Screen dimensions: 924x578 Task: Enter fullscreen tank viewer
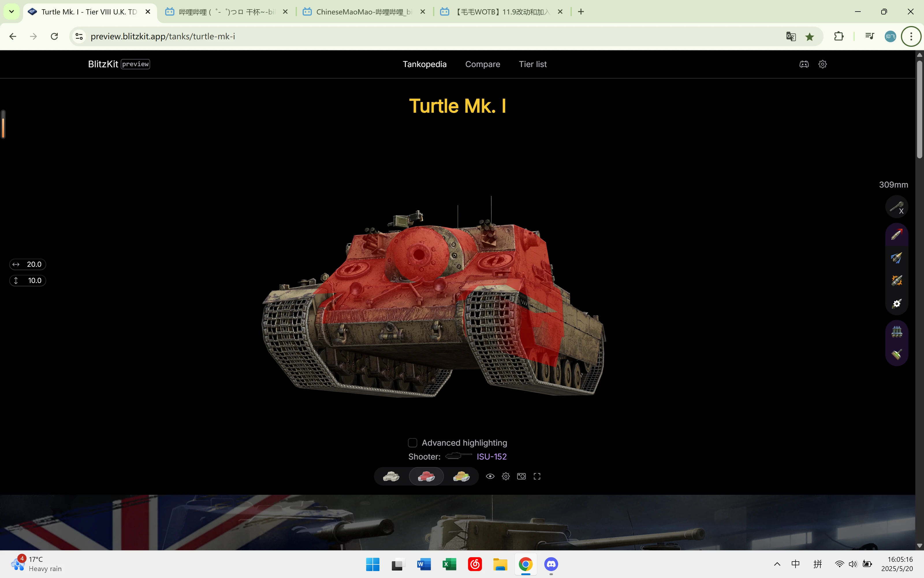coord(537,476)
